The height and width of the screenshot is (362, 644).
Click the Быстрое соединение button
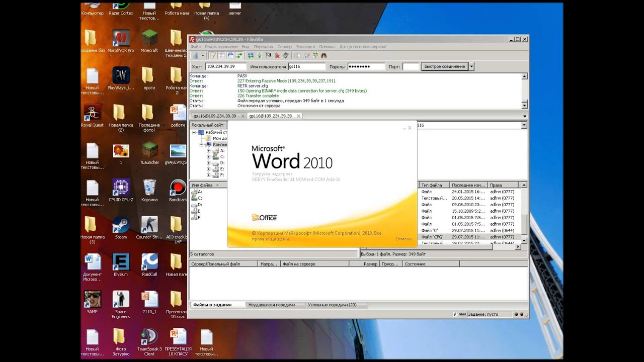pyautogui.click(x=444, y=66)
